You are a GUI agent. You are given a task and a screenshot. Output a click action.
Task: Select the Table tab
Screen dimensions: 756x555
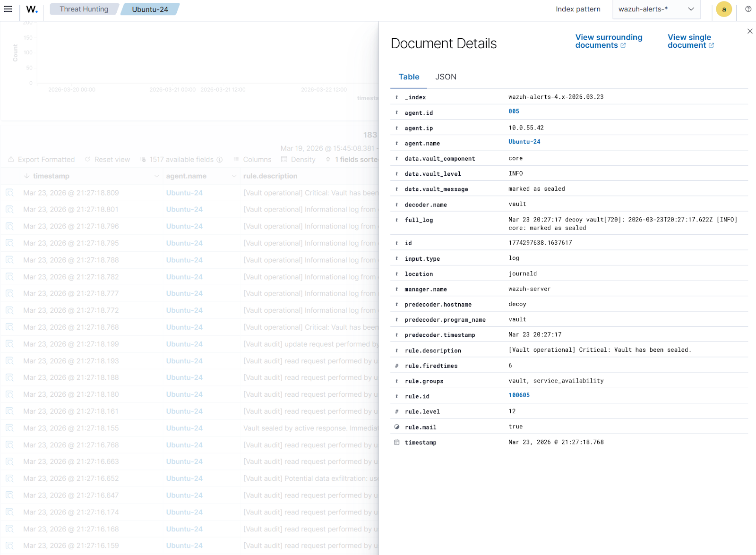point(409,77)
